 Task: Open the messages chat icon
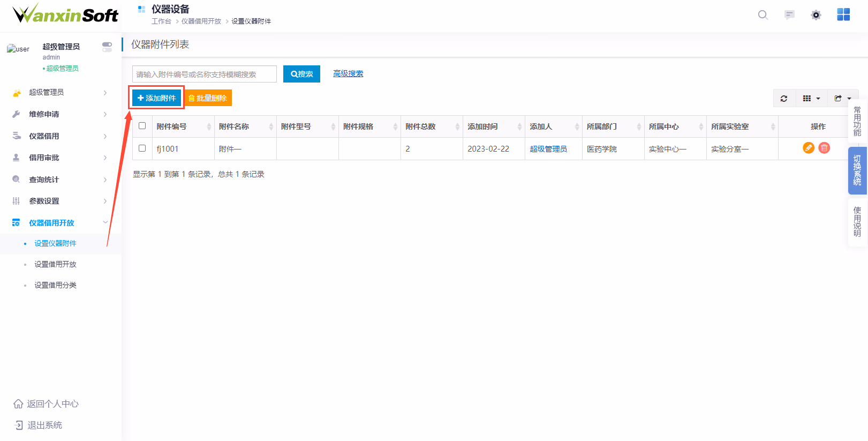point(789,15)
